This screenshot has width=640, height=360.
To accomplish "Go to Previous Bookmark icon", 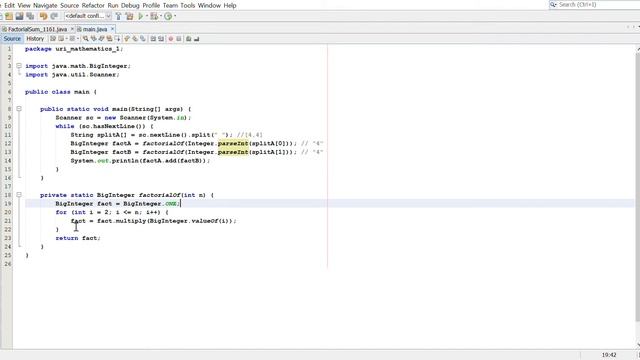I will pos(127,39).
